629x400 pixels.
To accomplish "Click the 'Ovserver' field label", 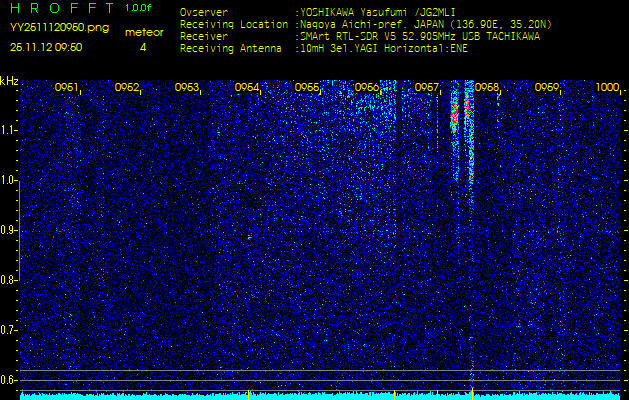I will coord(204,12).
